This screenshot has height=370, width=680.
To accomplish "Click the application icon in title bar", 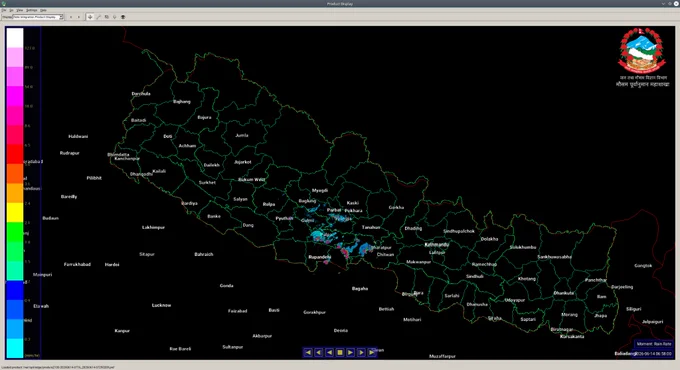I will [3, 3].
